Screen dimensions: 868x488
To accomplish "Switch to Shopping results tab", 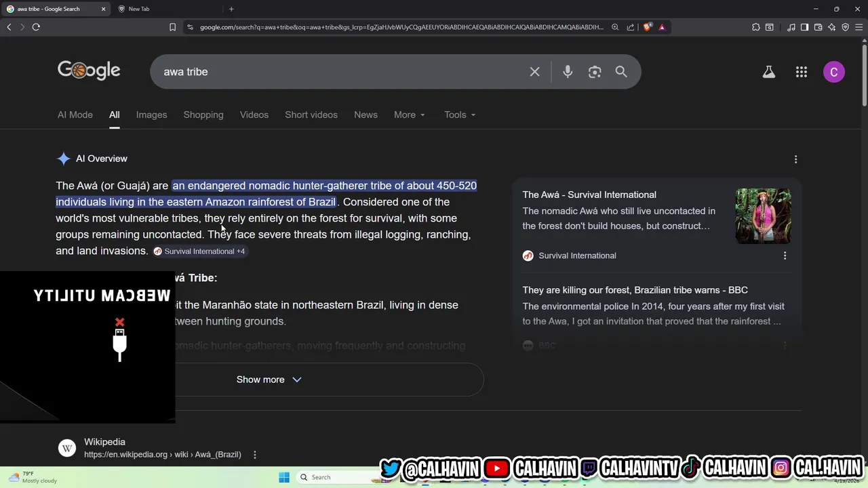I will [203, 115].
